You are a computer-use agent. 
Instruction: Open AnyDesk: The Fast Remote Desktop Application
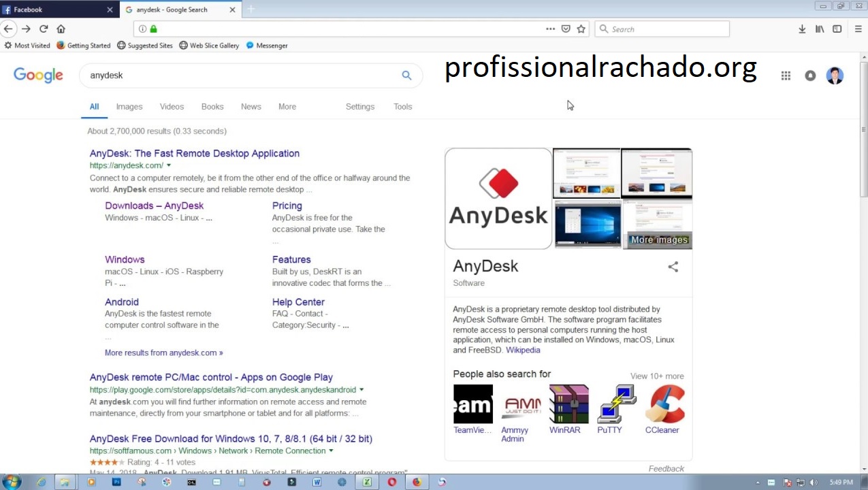tap(195, 154)
